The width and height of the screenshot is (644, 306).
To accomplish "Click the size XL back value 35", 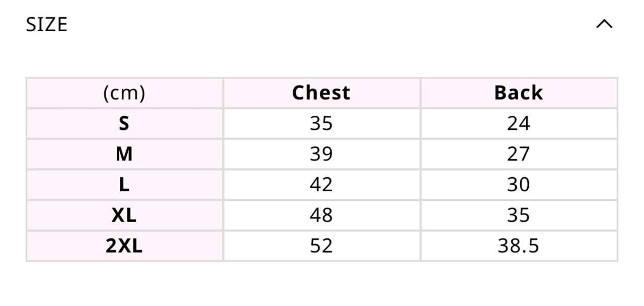I will (x=518, y=216).
